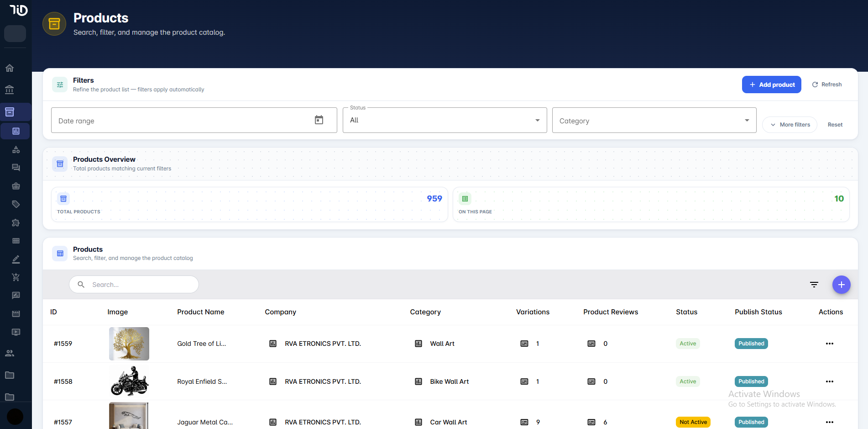This screenshot has width=868, height=429.
Task: Click the Wall Art category cell
Action: point(442,344)
